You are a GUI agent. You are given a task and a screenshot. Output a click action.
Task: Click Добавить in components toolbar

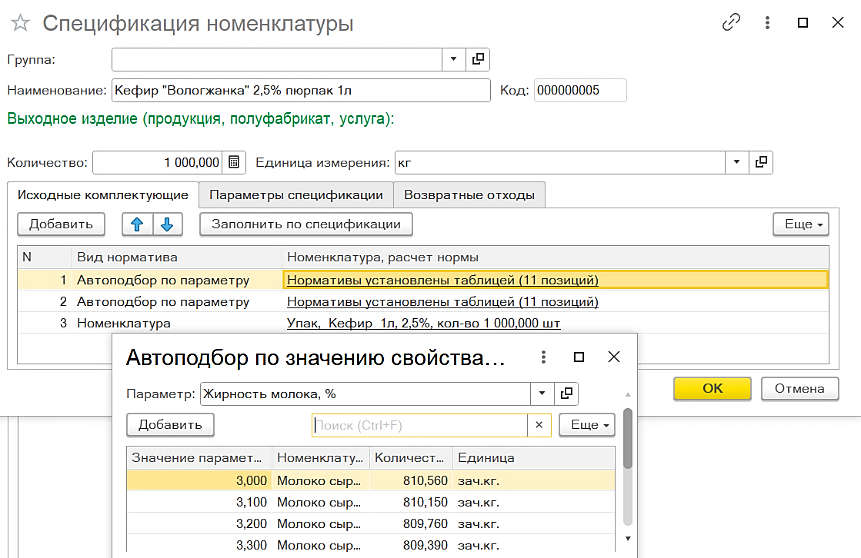(x=61, y=224)
